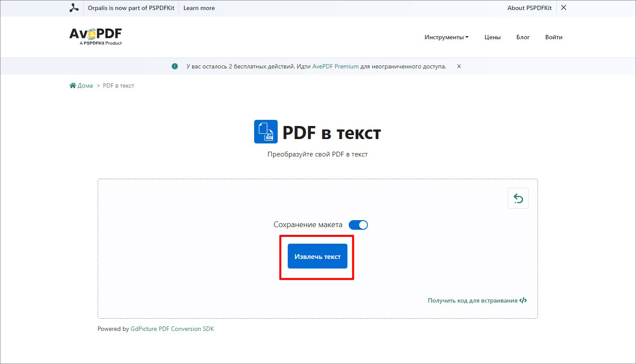Open the Блог page
Viewport: 636px width, 364px height.
[x=523, y=37]
